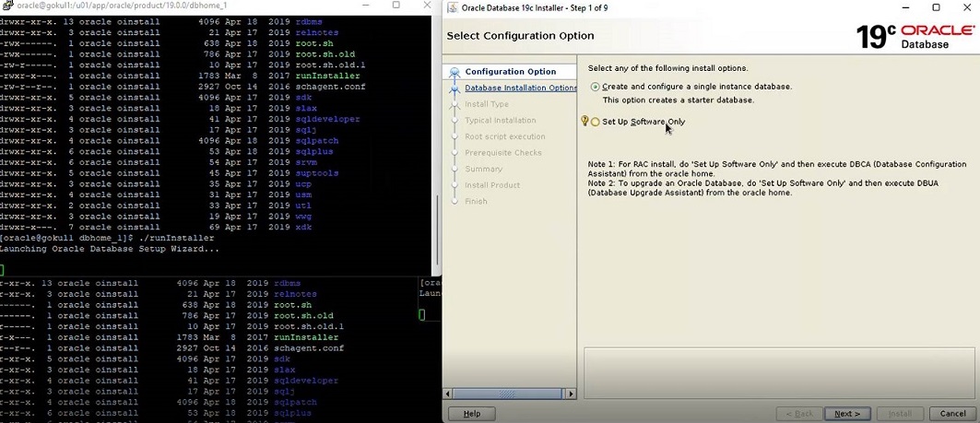Click the empty message area above the buttons
Screen dimensions: 980x423
(x=778, y=372)
